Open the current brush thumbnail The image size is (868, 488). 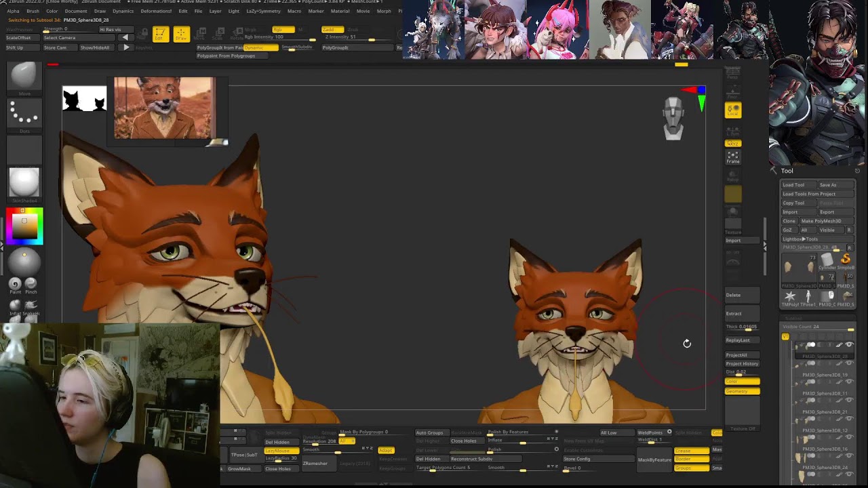point(24,76)
